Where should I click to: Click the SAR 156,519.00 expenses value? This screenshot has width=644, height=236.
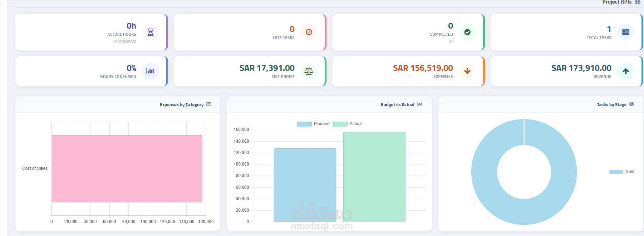pos(423,68)
